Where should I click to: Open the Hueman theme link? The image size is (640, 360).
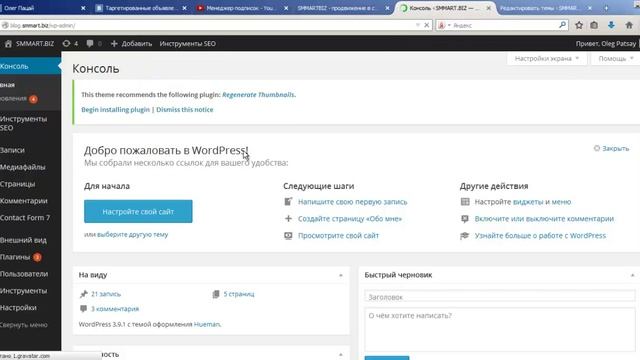click(x=207, y=324)
